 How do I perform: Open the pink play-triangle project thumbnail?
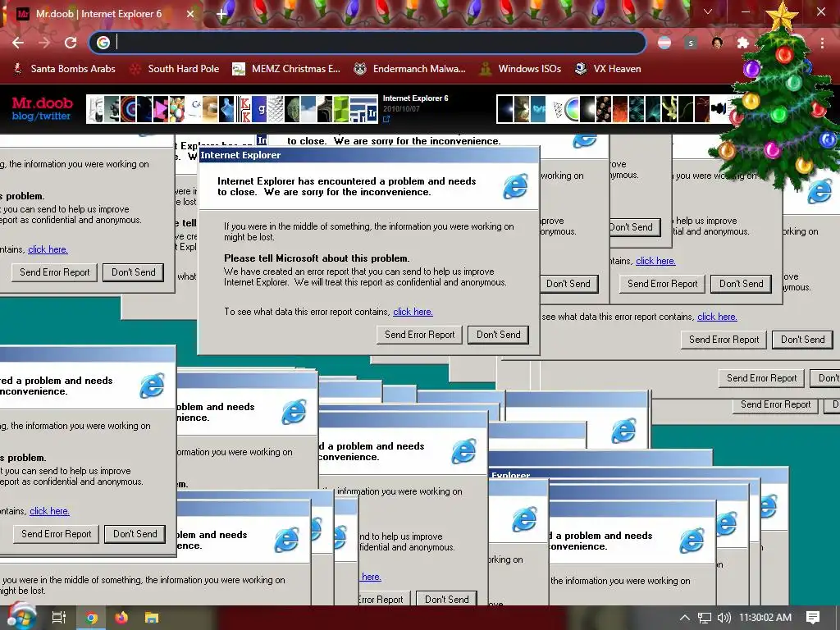point(161,109)
